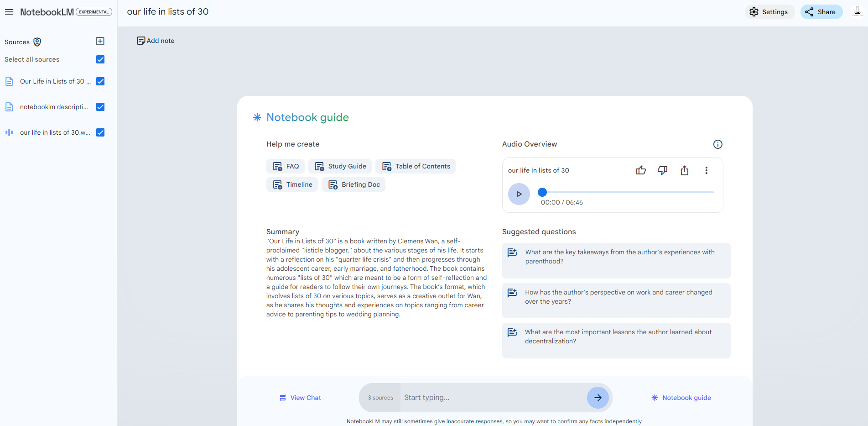This screenshot has height=426, width=868.
Task: Click the 00:00 / 06:46 time label
Action: pyautogui.click(x=561, y=202)
